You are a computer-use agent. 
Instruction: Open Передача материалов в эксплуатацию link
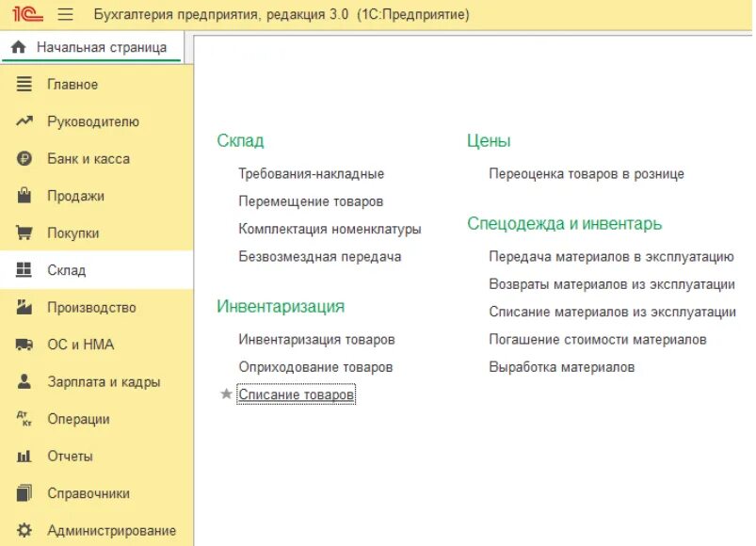click(611, 256)
